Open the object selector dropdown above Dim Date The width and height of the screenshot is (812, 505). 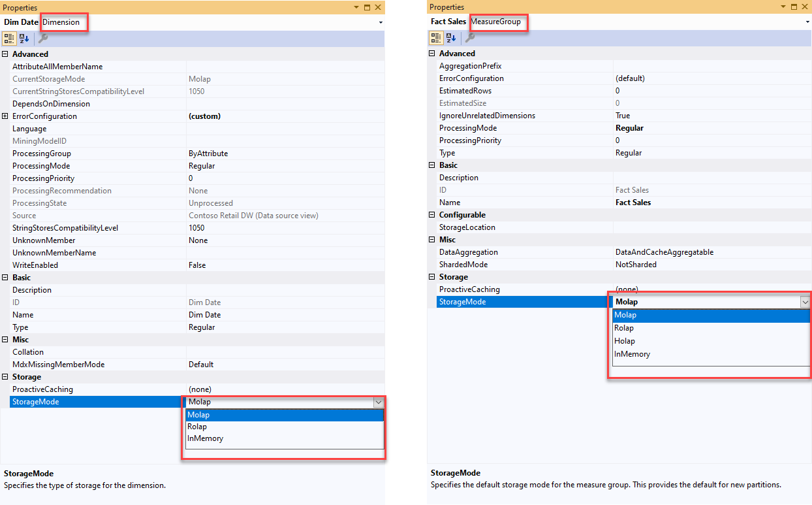click(x=379, y=22)
